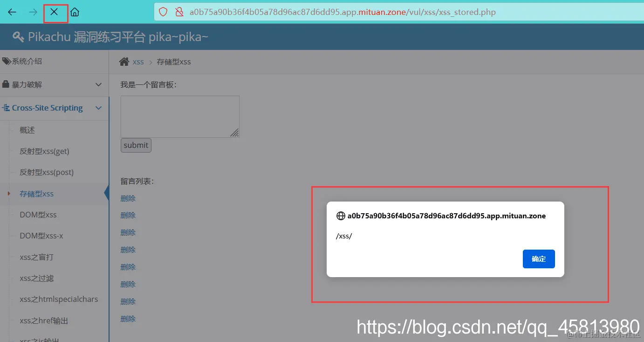
Task: Open DOM型xss in the sidebar
Action: coord(38,215)
